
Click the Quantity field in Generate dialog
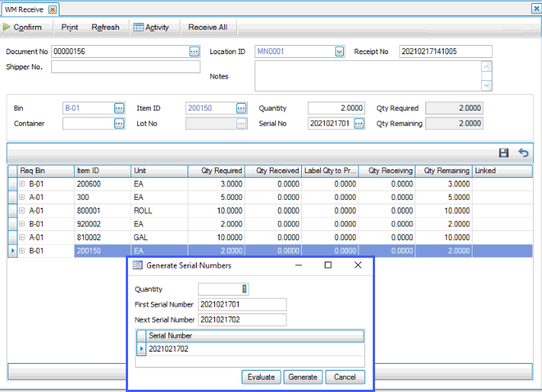pos(223,289)
